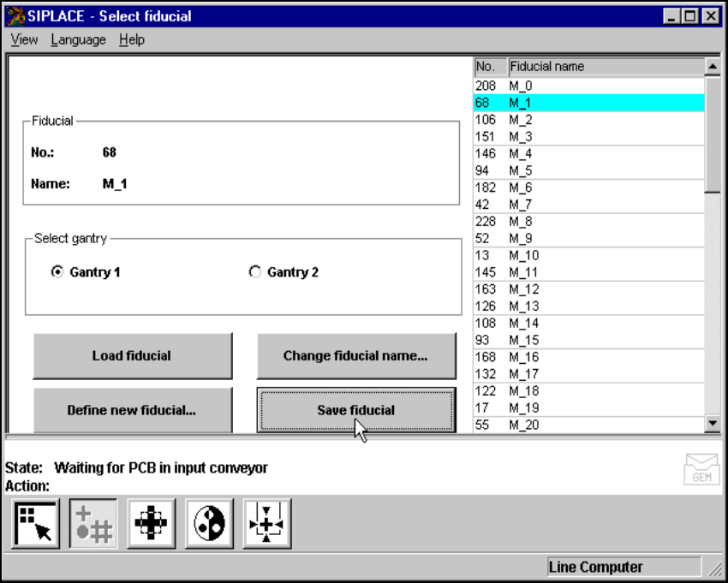Click the fiducial number value 68 in Fiducial box
The image size is (728, 583).
pos(109,152)
